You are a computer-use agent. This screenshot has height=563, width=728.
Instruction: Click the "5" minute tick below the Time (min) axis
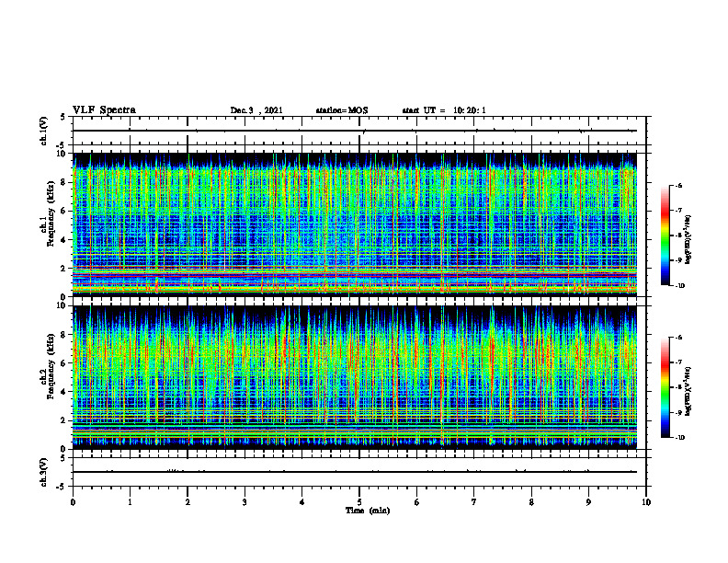pyautogui.click(x=359, y=502)
